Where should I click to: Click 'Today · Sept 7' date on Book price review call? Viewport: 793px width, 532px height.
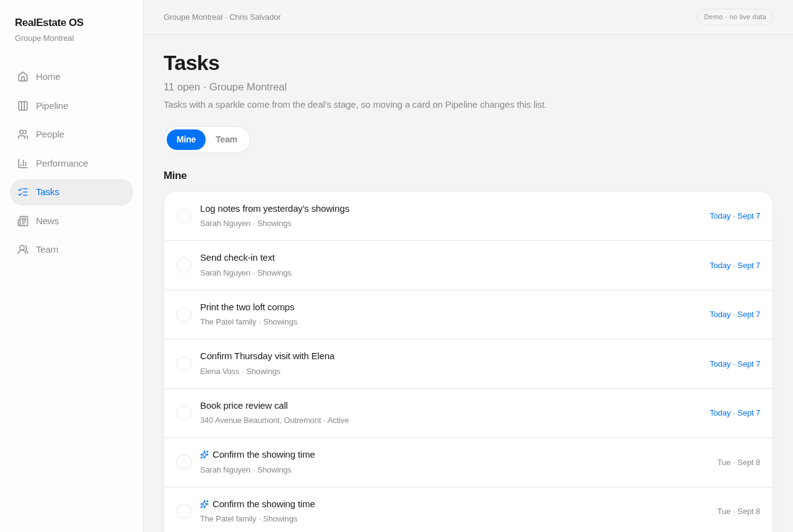735,413
